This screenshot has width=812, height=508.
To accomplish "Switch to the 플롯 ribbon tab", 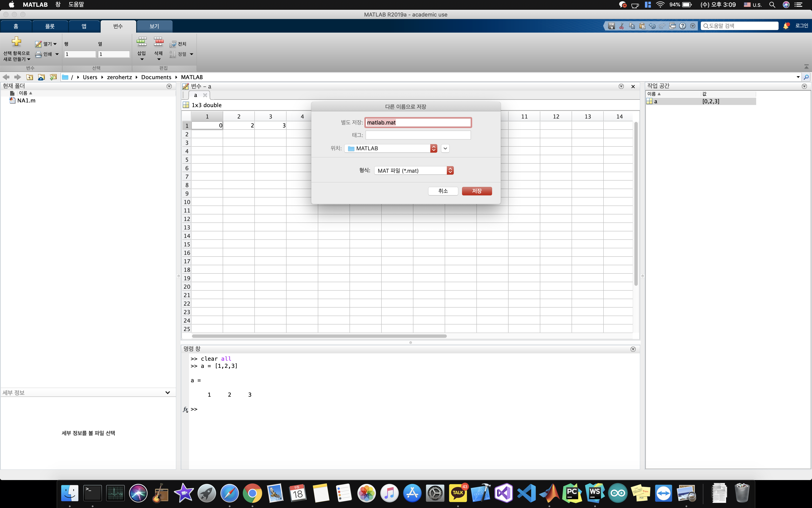I will pyautogui.click(x=50, y=26).
